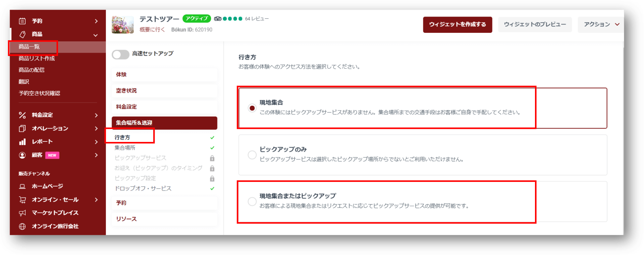Click the globe icon for オンライン旅行会社
Image resolution: width=644 pixels, height=255 pixels.
pos(22,226)
